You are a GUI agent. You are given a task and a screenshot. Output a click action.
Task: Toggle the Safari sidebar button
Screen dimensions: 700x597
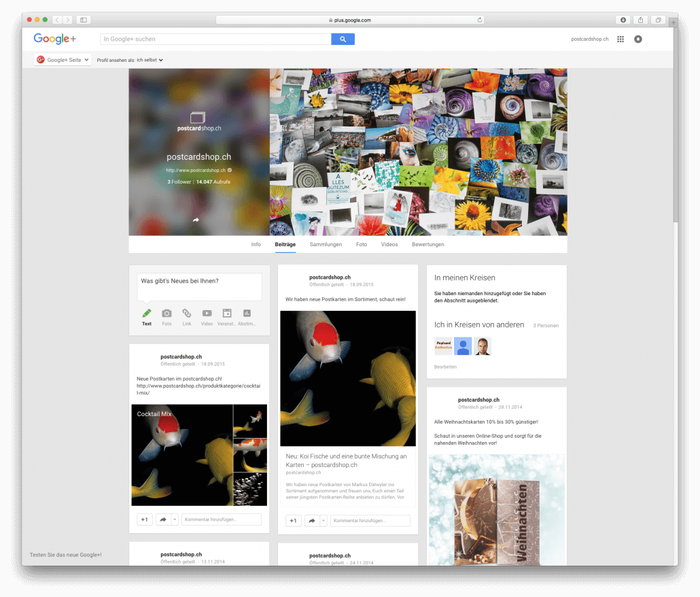click(x=84, y=20)
